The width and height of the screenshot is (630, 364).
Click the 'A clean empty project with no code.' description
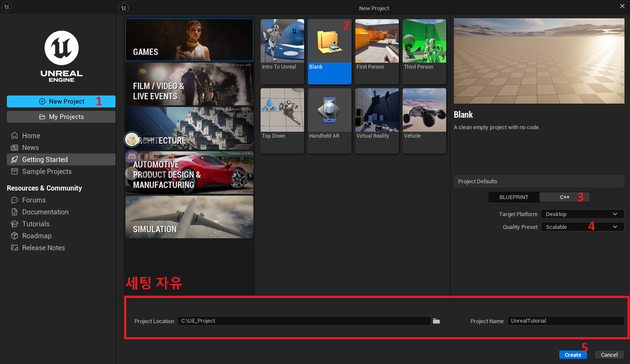pos(497,127)
